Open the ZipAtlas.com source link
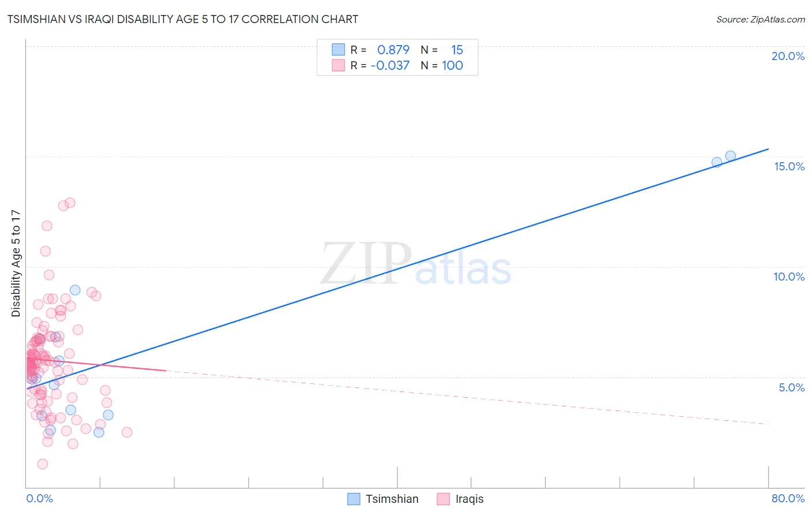Image resolution: width=812 pixels, height=515 pixels. pos(761,19)
